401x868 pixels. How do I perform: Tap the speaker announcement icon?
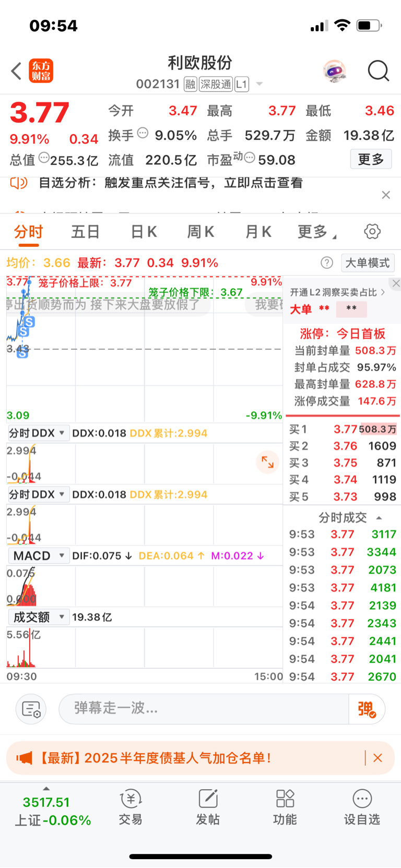[x=19, y=183]
